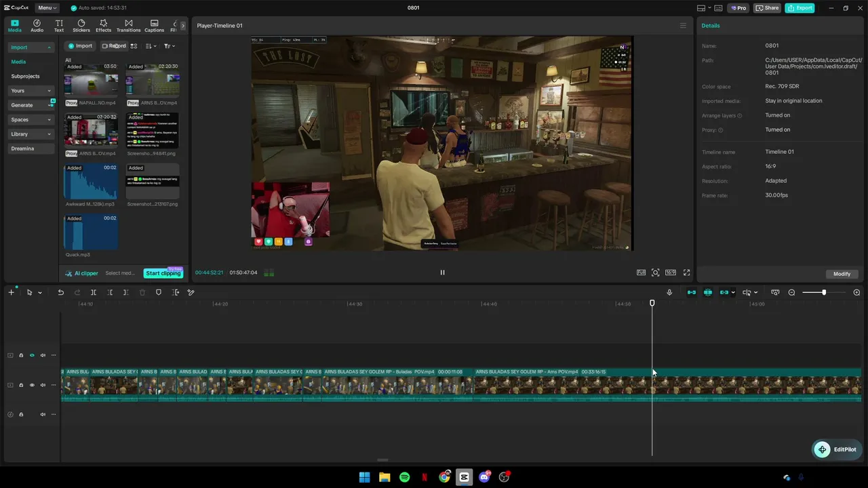Lock the bottom audio track
Viewport: 868px width, 488px height.
pos(21,414)
